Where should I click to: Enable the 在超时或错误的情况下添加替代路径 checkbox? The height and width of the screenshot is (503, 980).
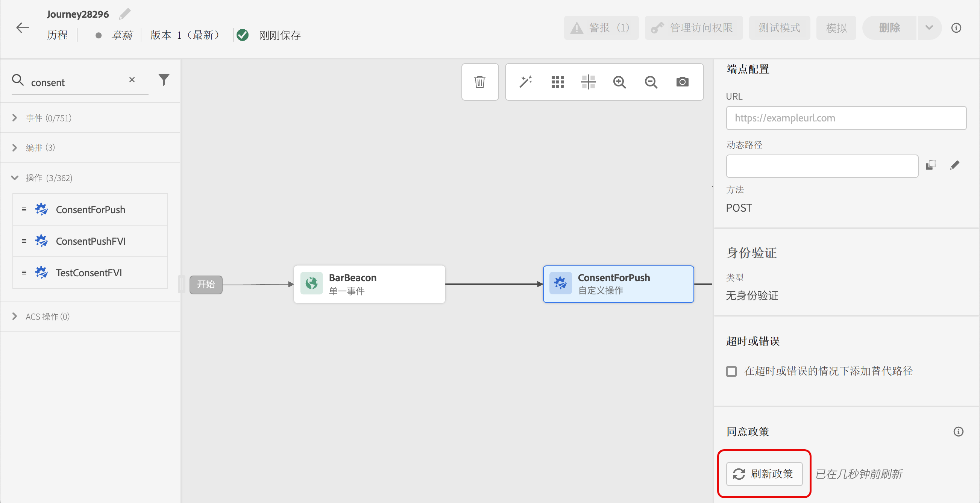pos(731,371)
